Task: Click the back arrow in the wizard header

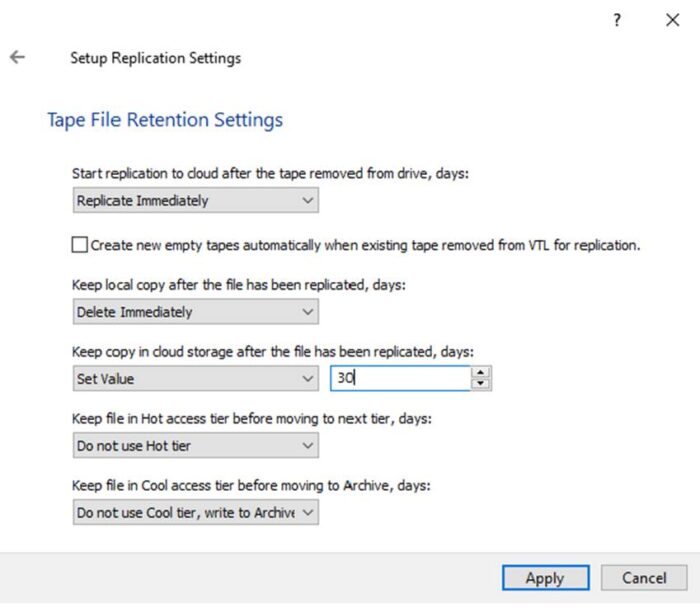Action: (x=17, y=57)
